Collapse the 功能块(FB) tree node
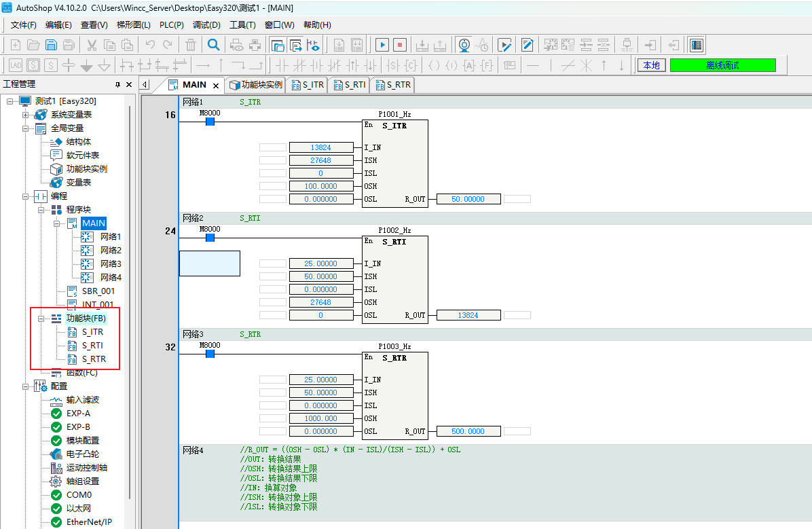 point(41,318)
